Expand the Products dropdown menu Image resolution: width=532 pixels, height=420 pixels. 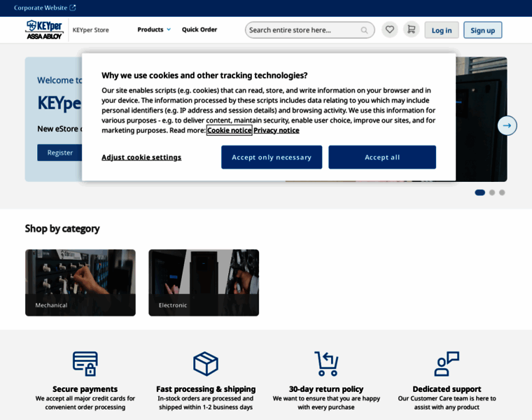pyautogui.click(x=154, y=29)
